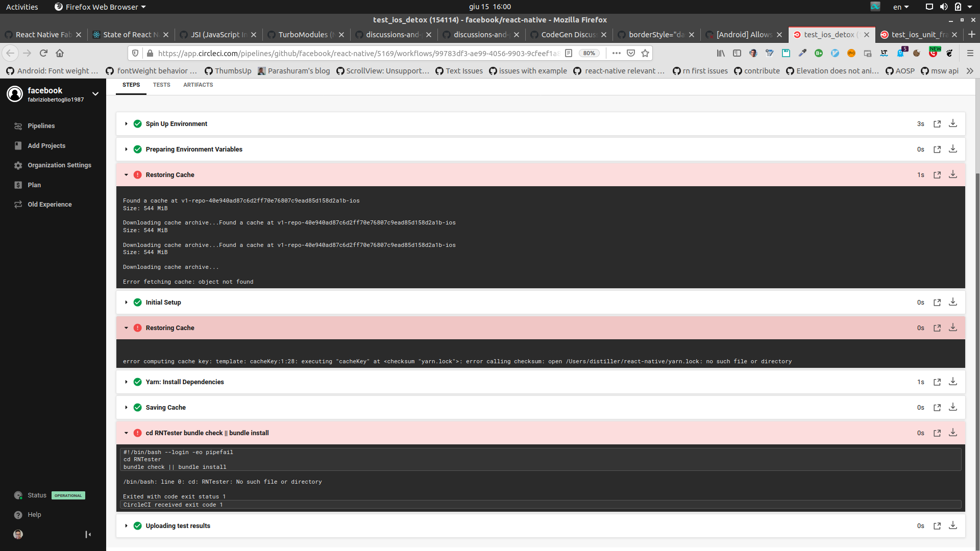
Task: Click the facebook organization avatar
Action: click(15, 94)
